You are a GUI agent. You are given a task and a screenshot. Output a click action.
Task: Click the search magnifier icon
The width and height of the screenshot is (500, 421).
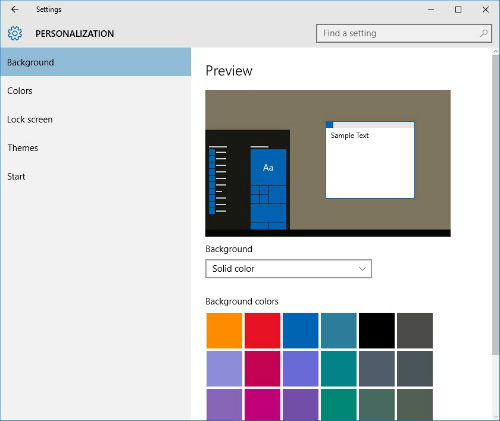click(484, 33)
